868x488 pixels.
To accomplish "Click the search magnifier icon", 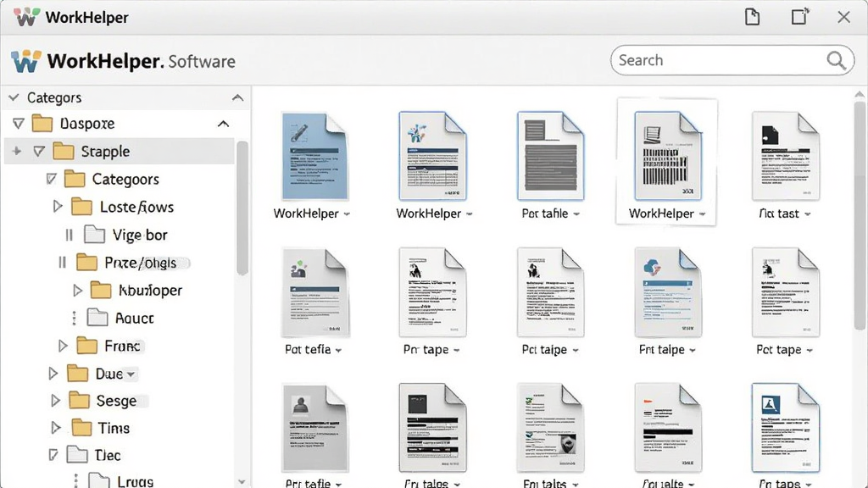I will pos(836,60).
